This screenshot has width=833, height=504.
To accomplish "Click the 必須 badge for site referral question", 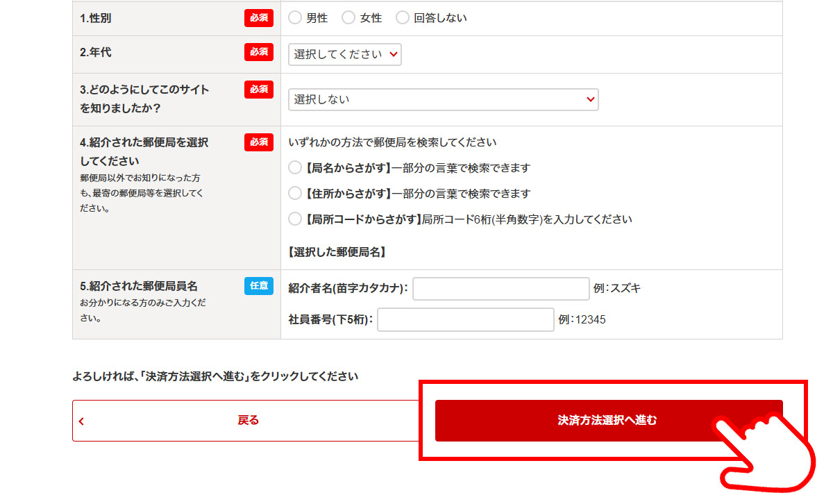I will (x=259, y=90).
